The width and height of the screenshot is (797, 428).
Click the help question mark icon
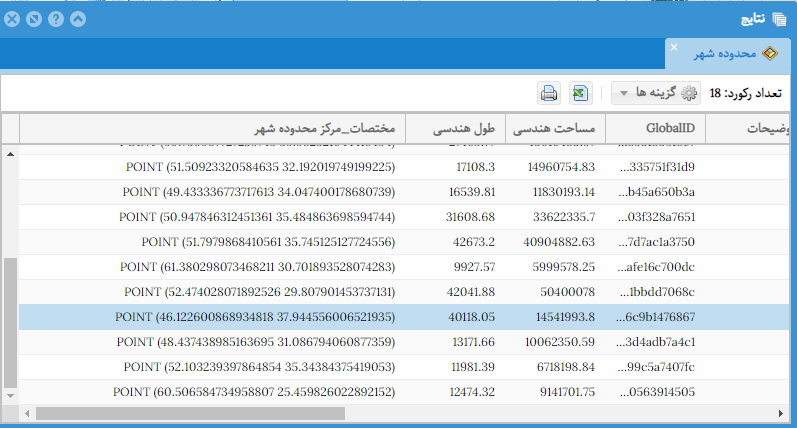(x=55, y=19)
